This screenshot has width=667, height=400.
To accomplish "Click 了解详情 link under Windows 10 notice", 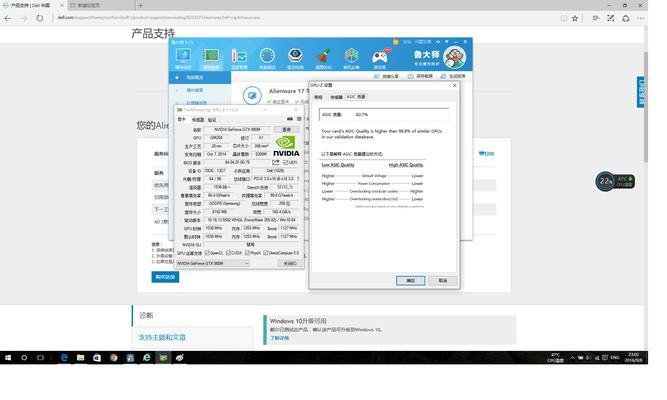I will click(x=279, y=338).
